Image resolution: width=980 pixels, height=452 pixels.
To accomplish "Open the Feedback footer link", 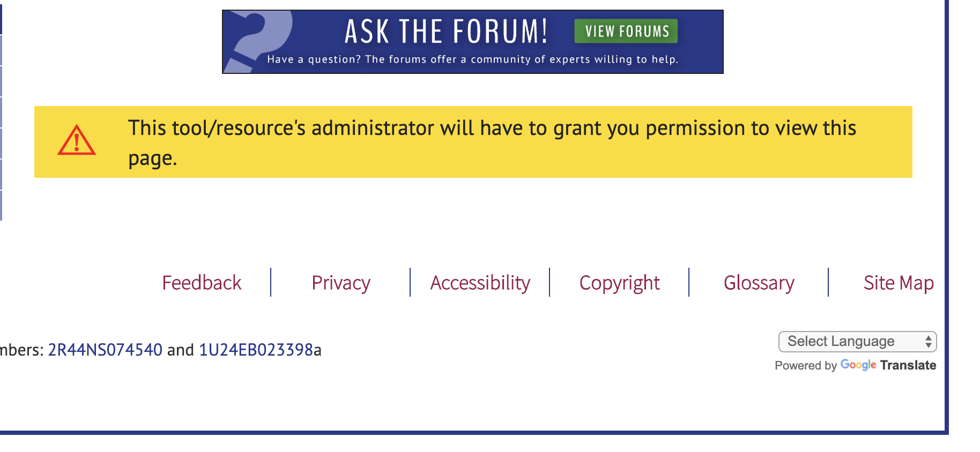I will [x=202, y=283].
